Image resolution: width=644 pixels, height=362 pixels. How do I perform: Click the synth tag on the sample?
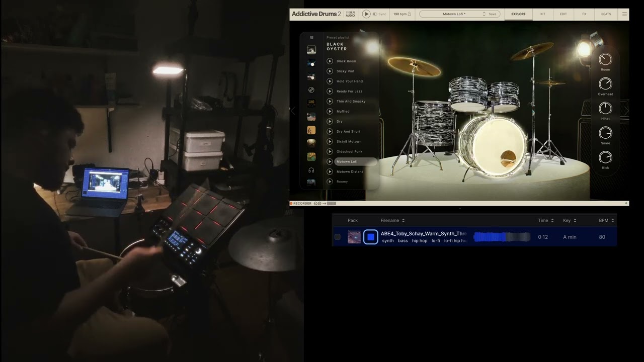click(388, 241)
